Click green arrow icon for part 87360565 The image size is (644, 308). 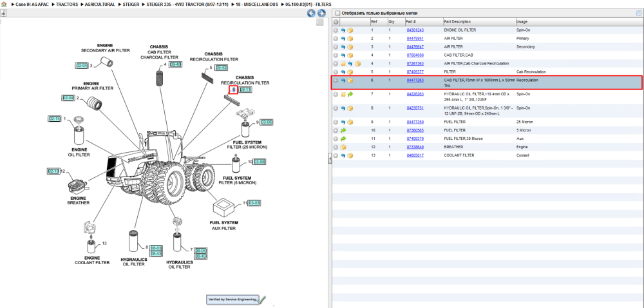click(x=343, y=130)
